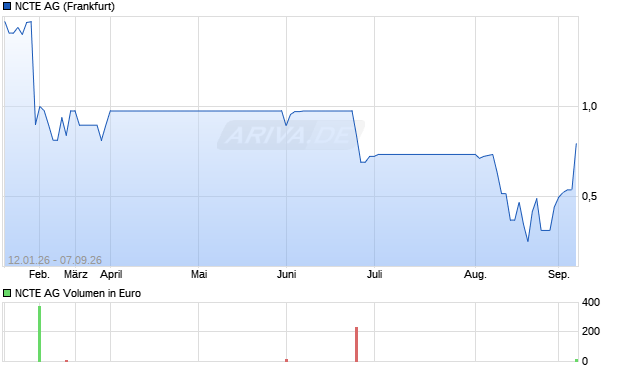Click the ARIVA.DE watermark logo
The width and height of the screenshot is (620, 371).
coord(291,135)
